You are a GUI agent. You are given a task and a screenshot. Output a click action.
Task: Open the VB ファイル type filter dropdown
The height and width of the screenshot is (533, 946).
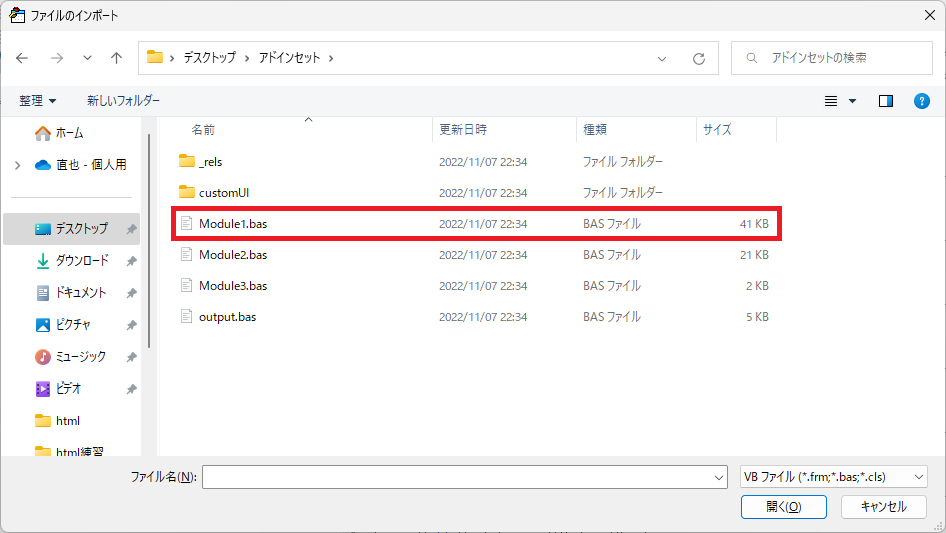[x=834, y=477]
